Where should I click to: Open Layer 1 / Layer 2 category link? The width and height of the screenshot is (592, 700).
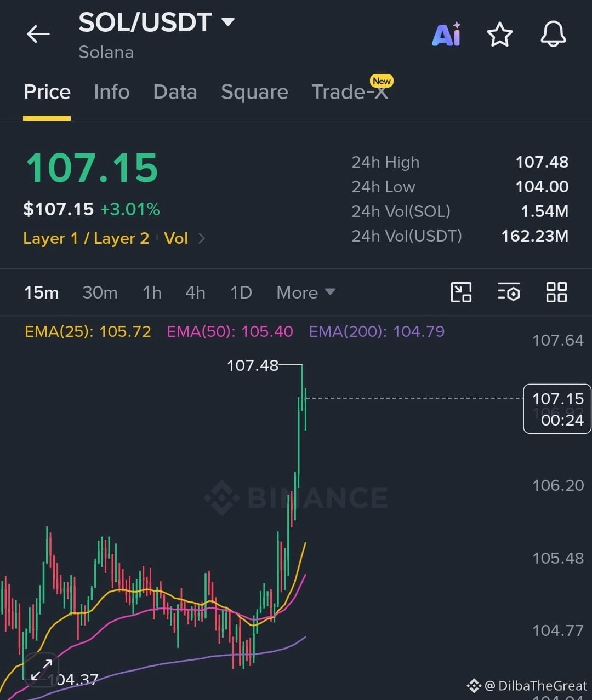[x=86, y=238]
